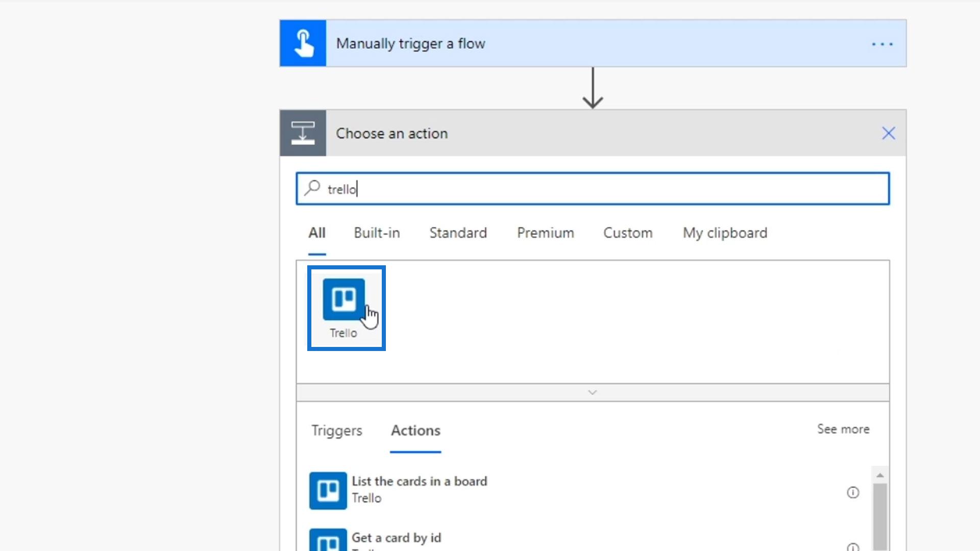Click the Manually trigger a flow hand icon

point(303,43)
